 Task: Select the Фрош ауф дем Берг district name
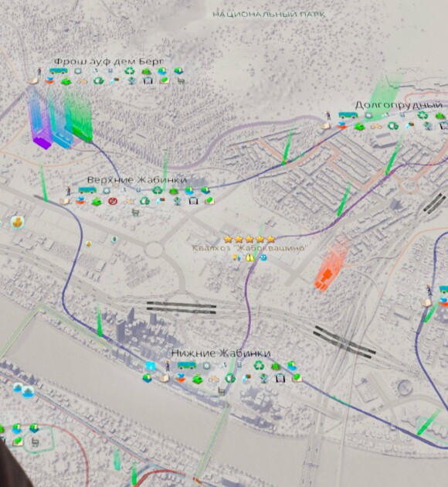pyautogui.click(x=109, y=62)
